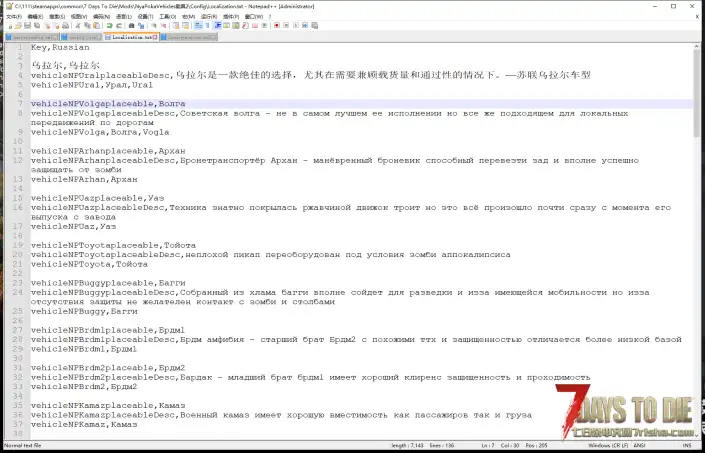This screenshot has width=705, height=453.
Task: Open the 设置(T) menu
Action: (145, 17)
